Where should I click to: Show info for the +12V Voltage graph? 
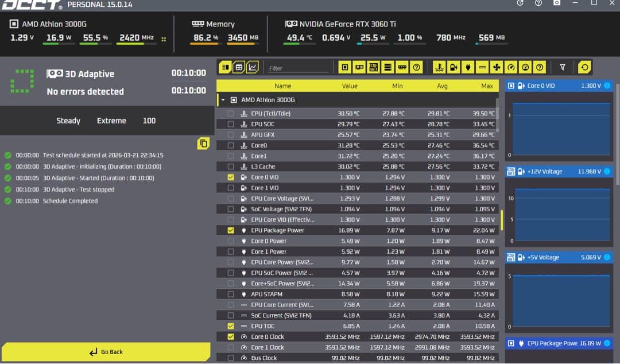pos(607,171)
